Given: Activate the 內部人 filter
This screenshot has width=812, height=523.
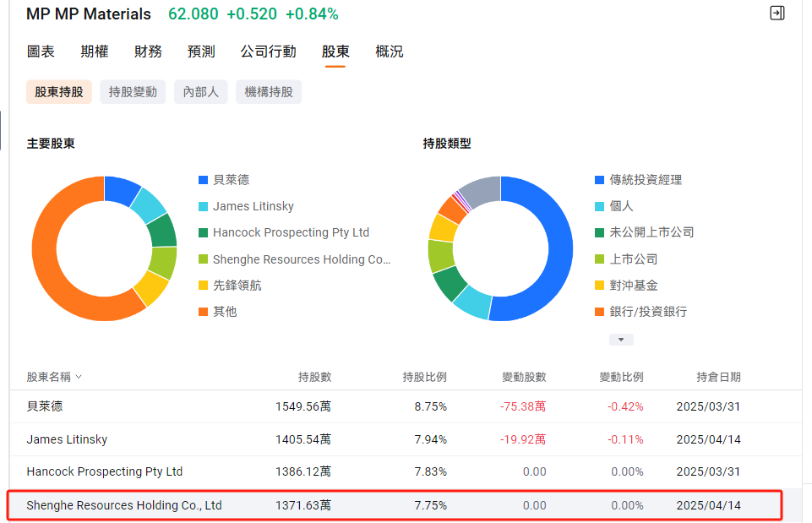Looking at the screenshot, I should click(200, 92).
